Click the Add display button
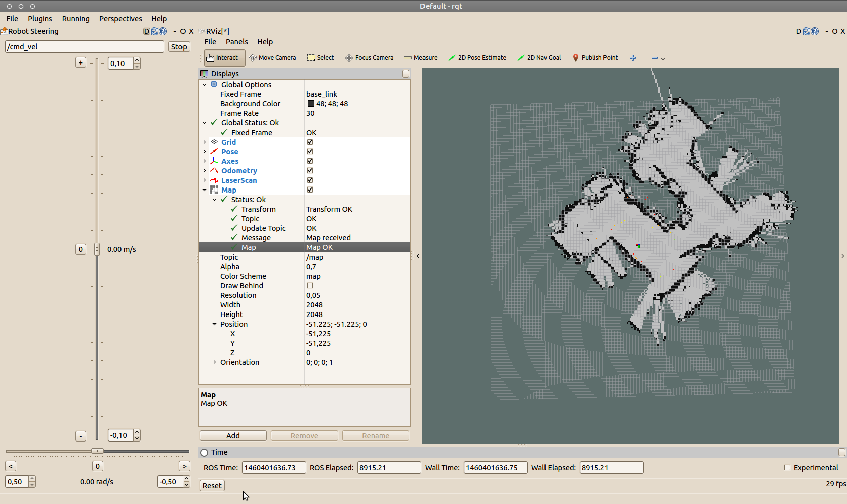847x504 pixels. tap(233, 436)
